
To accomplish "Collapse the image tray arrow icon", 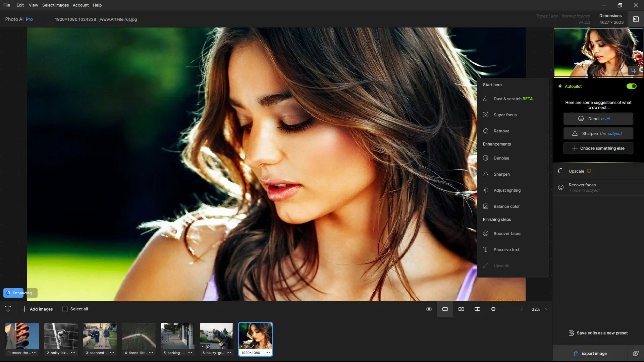I will [x=8, y=309].
